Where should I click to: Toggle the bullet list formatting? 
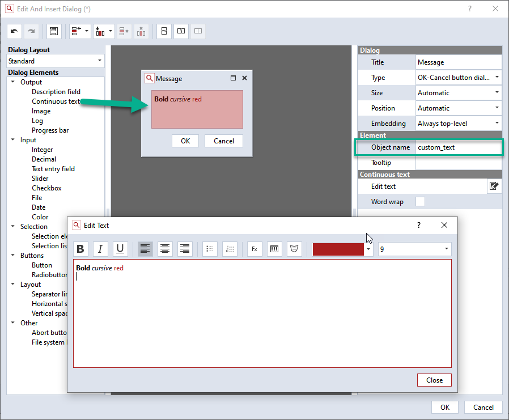pyautogui.click(x=210, y=249)
